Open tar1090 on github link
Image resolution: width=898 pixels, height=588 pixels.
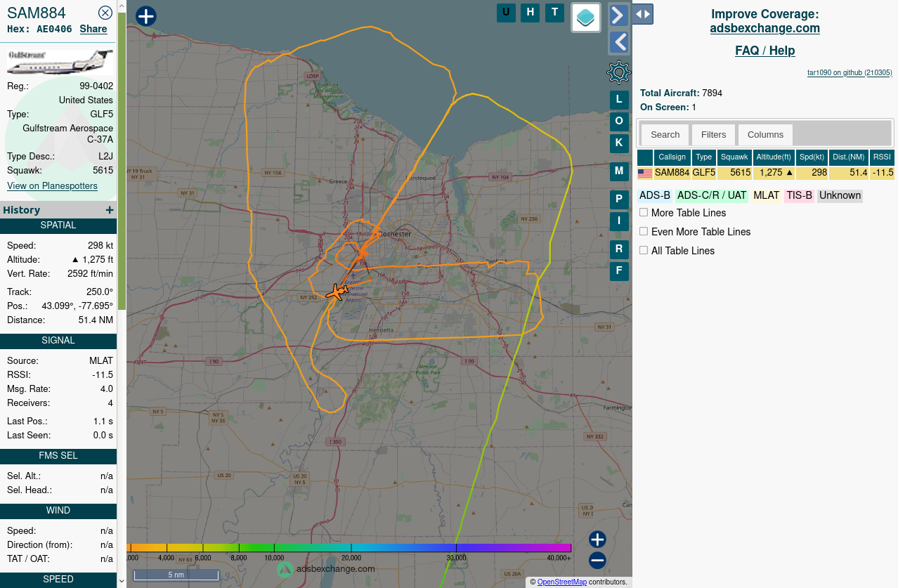click(x=850, y=72)
